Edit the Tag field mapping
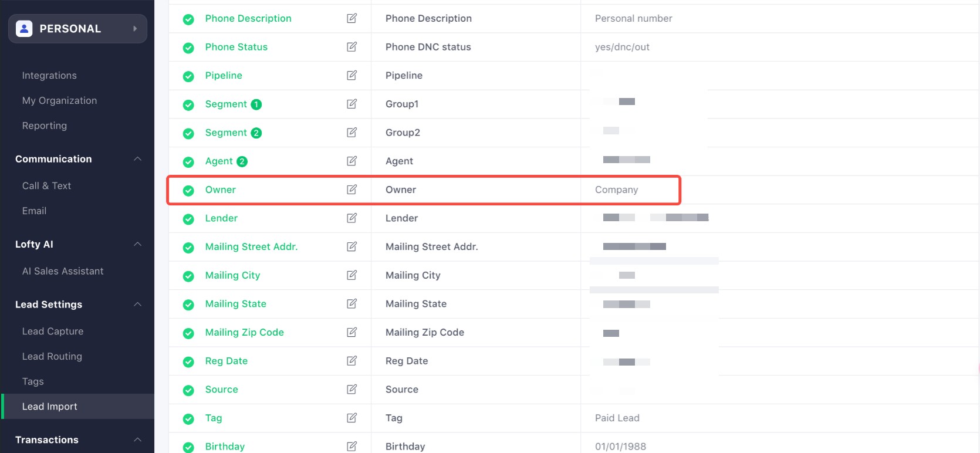This screenshot has width=980, height=453. click(x=352, y=418)
